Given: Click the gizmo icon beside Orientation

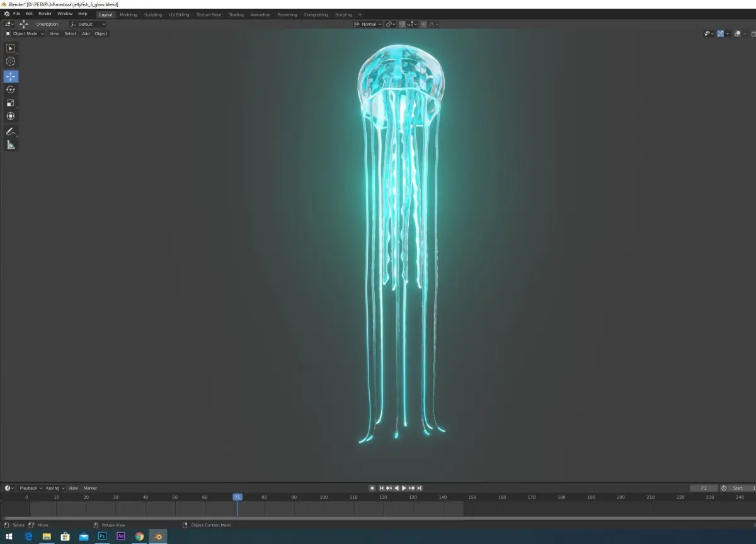Looking at the screenshot, I should pyautogui.click(x=24, y=24).
